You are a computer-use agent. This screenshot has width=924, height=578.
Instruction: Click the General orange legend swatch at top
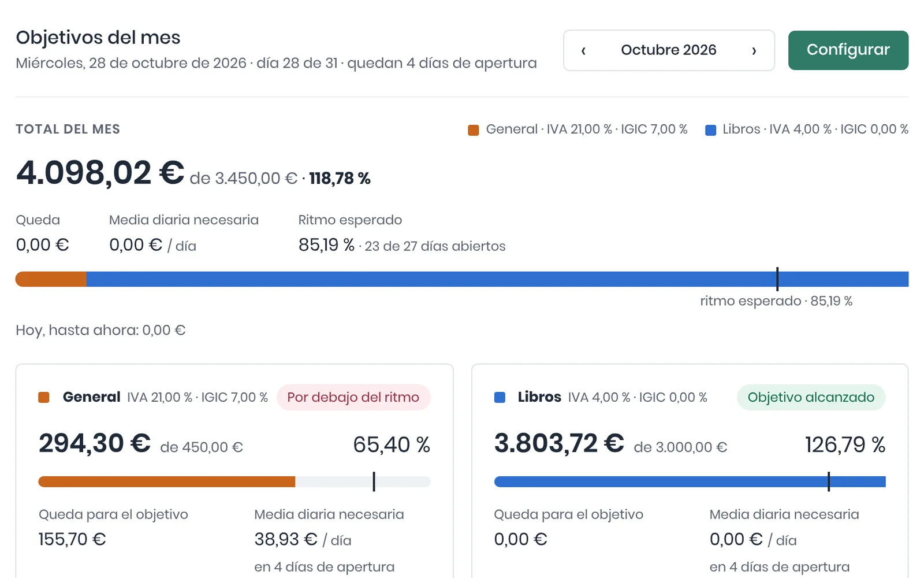(474, 130)
